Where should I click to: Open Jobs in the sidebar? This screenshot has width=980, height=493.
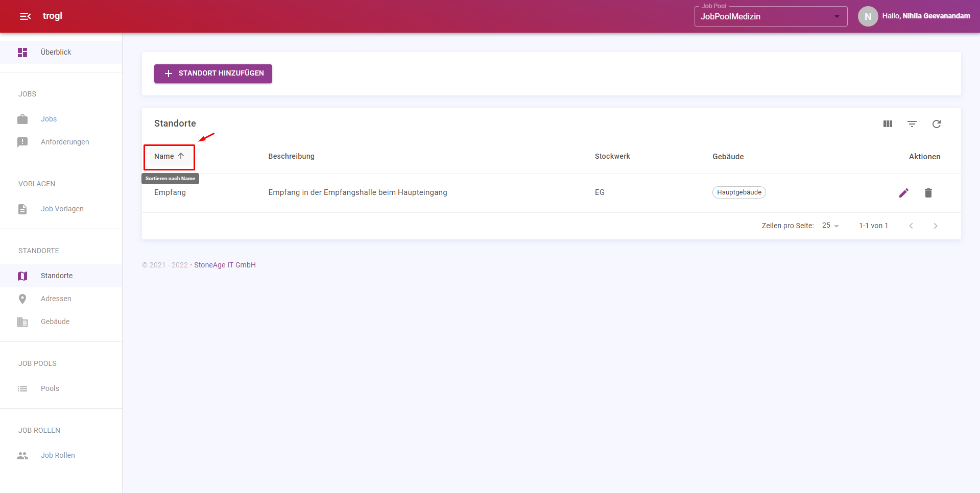(x=61, y=119)
